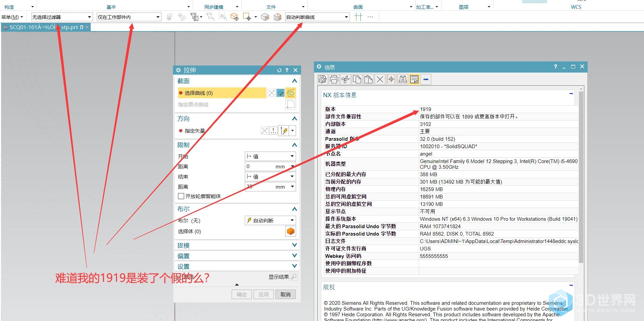This screenshot has height=321, width=644.
Task: Click the rectangle selection icon with crosshair
Action: [x=247, y=17]
